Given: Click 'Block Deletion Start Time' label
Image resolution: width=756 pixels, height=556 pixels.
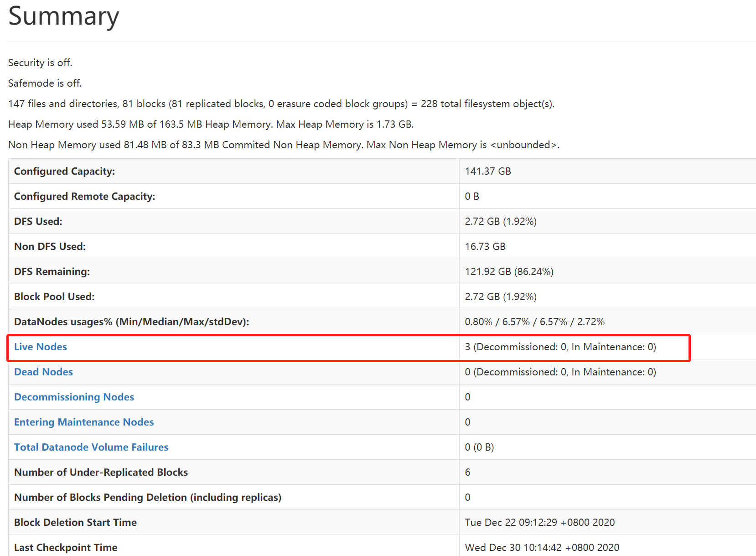Looking at the screenshot, I should (75, 522).
